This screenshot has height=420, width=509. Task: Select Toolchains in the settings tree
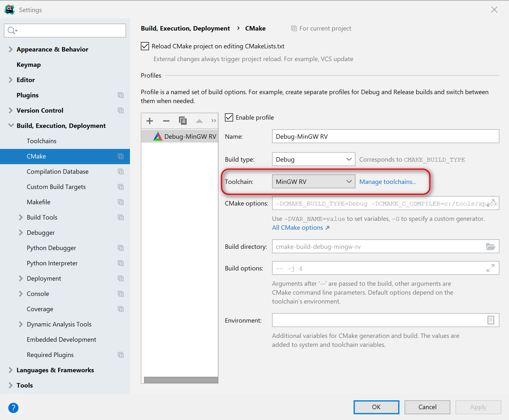pyautogui.click(x=41, y=141)
